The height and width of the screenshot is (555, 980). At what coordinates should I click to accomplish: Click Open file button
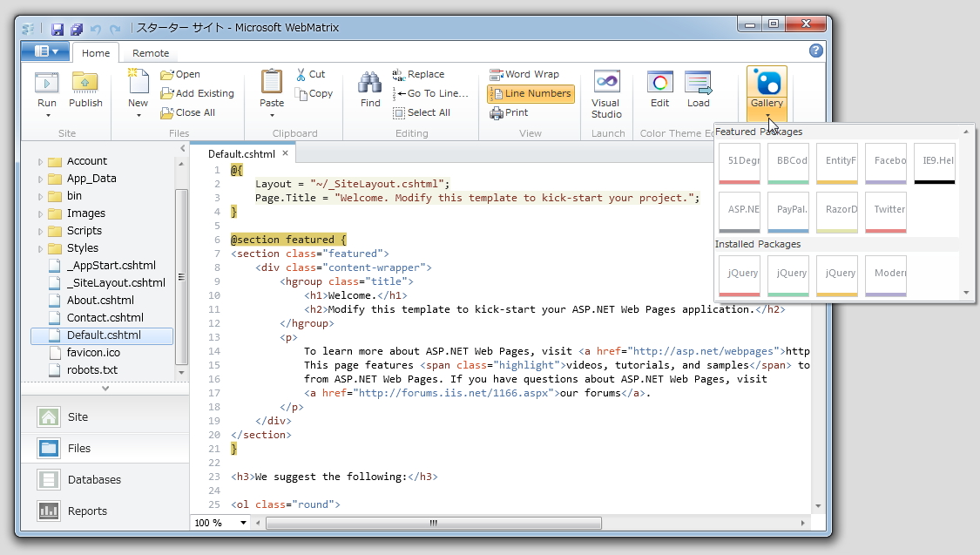pos(180,74)
